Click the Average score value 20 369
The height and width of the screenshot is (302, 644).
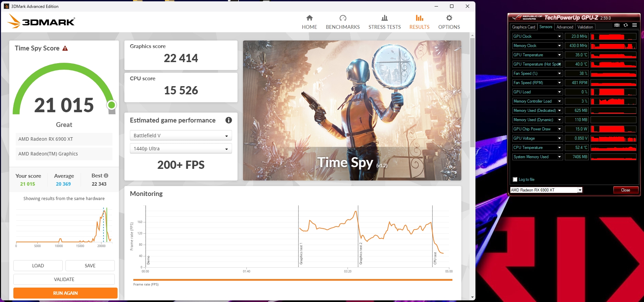click(63, 184)
